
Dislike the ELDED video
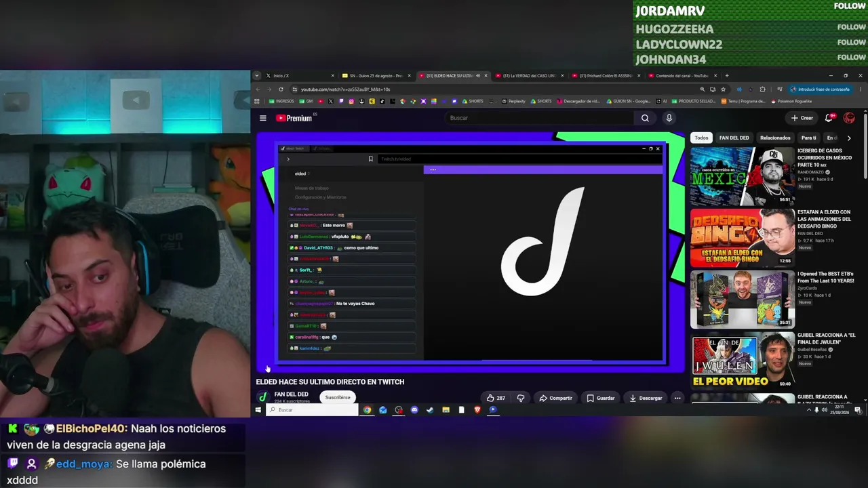pos(521,398)
